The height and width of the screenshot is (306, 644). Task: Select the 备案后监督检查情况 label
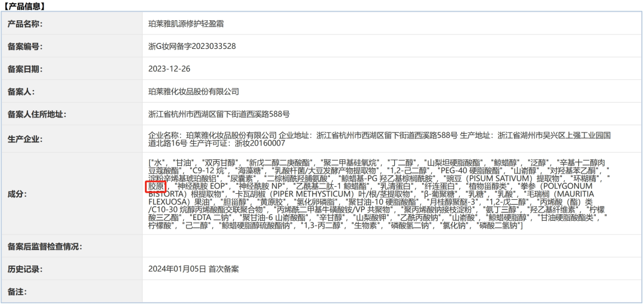point(44,247)
